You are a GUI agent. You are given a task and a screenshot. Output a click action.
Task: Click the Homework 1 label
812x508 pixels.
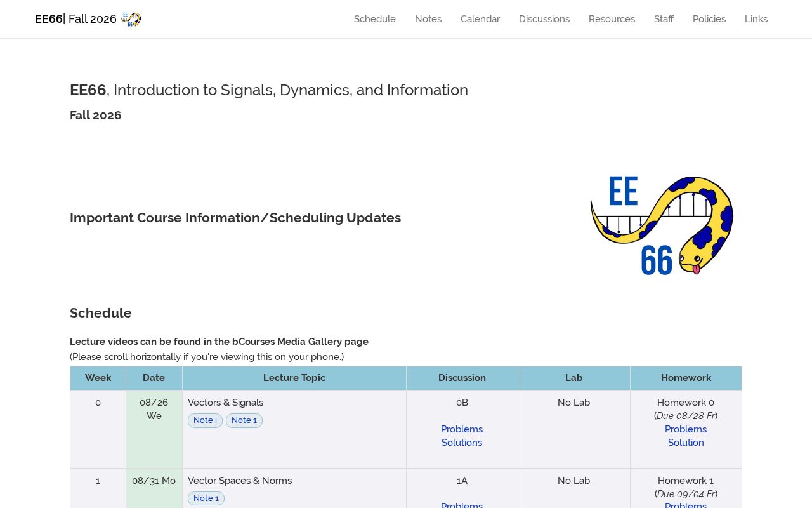(686, 481)
